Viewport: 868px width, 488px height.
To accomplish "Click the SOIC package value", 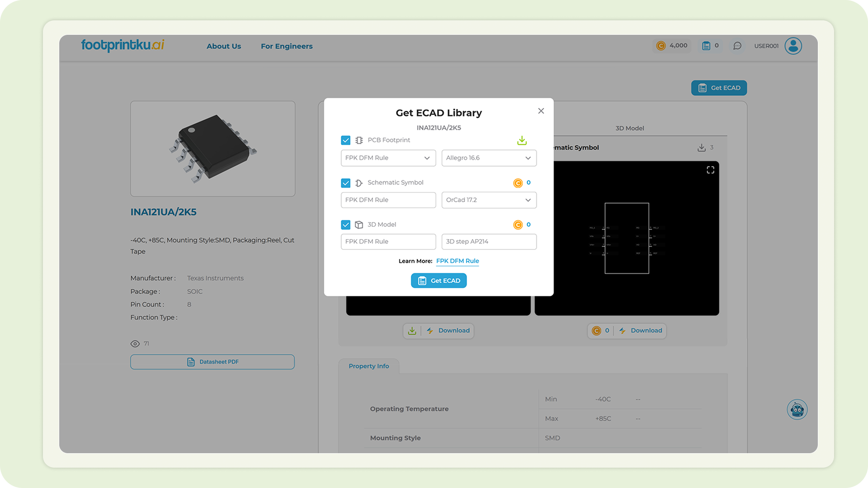I will [195, 291].
